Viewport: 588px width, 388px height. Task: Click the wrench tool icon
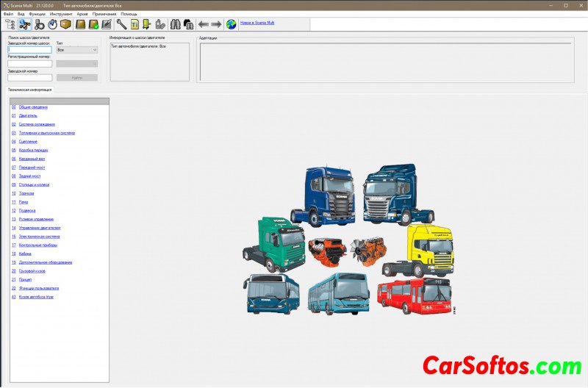click(121, 24)
